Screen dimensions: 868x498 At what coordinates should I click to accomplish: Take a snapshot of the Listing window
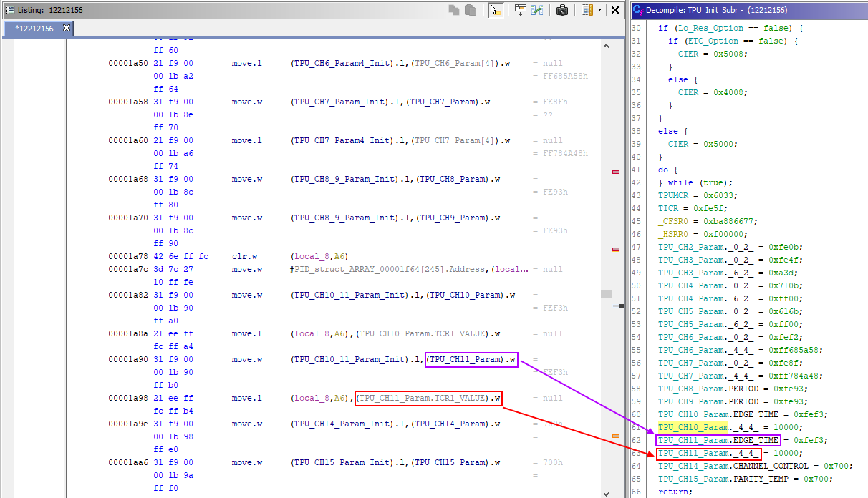[562, 10]
